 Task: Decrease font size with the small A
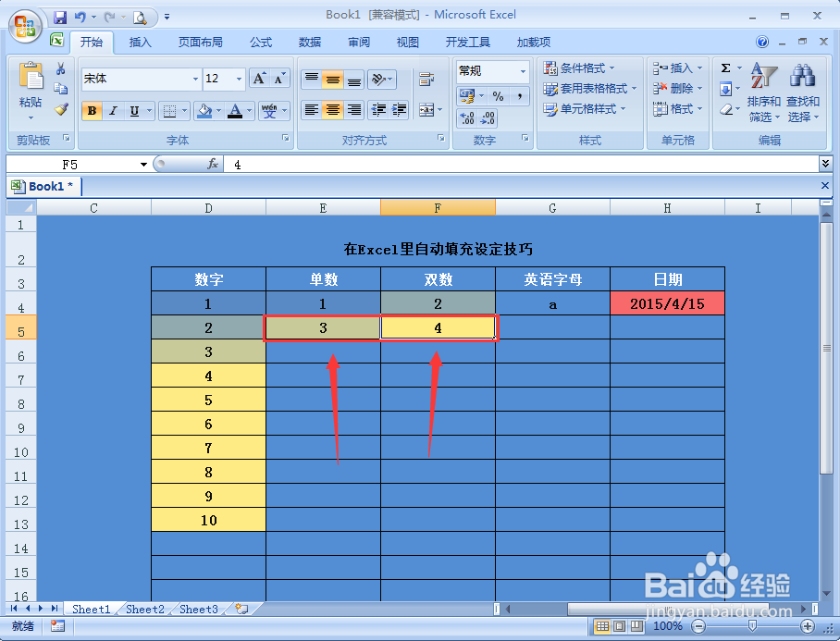(x=279, y=79)
